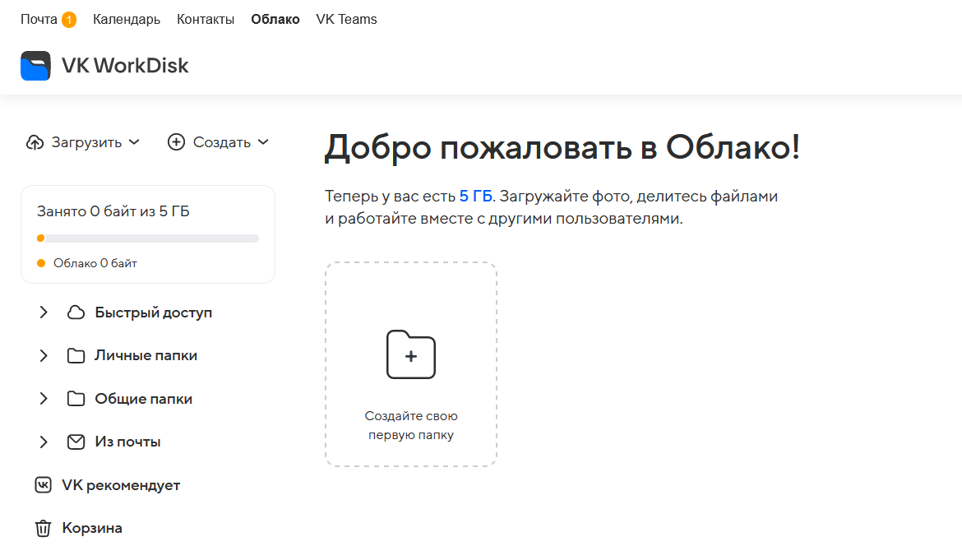Click the folder-plus icon to create folder
This screenshot has width=962, height=560.
click(411, 355)
